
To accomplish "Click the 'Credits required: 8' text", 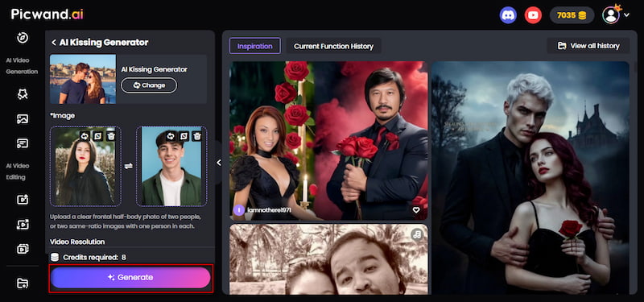I will 94,258.
